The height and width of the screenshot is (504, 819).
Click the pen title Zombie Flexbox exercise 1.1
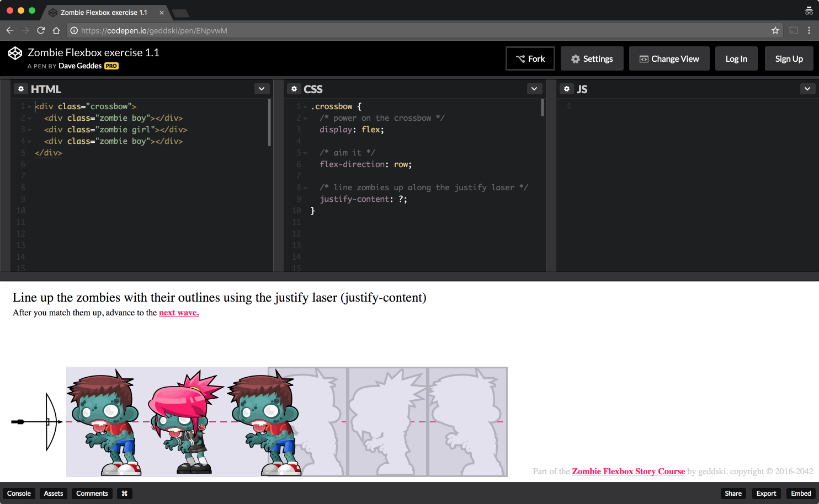[x=93, y=52]
